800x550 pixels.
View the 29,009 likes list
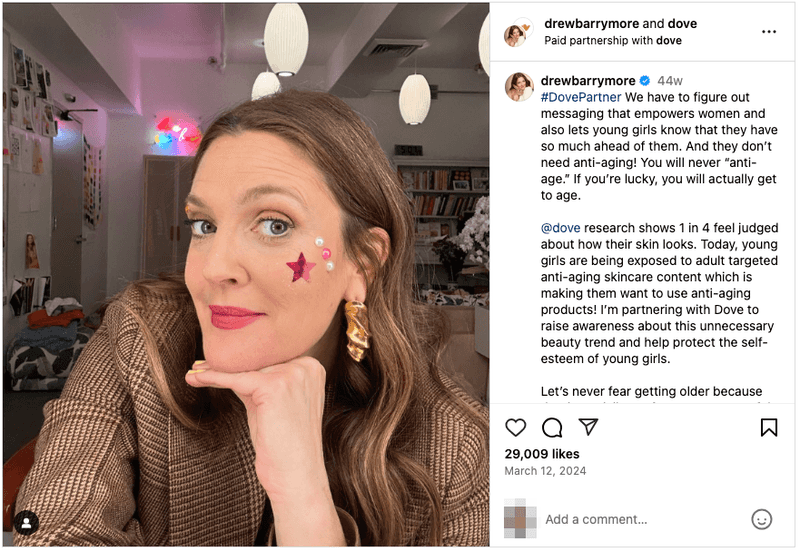click(x=542, y=454)
